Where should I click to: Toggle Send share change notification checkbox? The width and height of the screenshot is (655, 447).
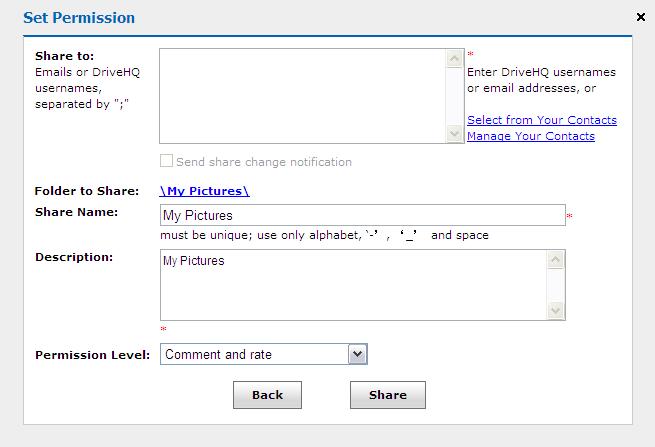(167, 162)
